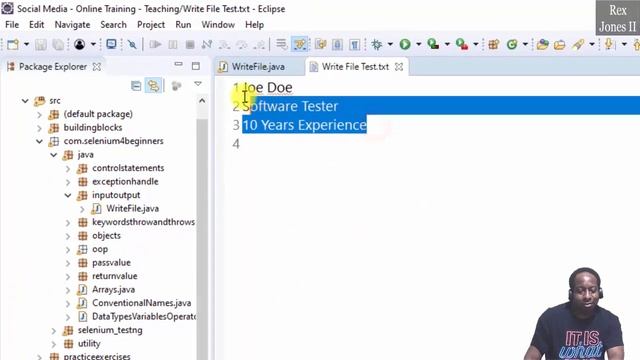Select the Write File Test.txt tab
The height and width of the screenshot is (360, 640).
(x=355, y=67)
